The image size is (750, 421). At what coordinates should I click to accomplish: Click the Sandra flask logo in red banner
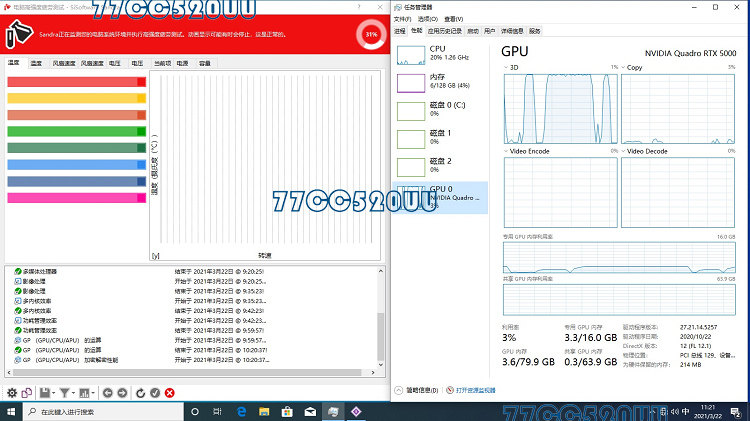point(19,34)
